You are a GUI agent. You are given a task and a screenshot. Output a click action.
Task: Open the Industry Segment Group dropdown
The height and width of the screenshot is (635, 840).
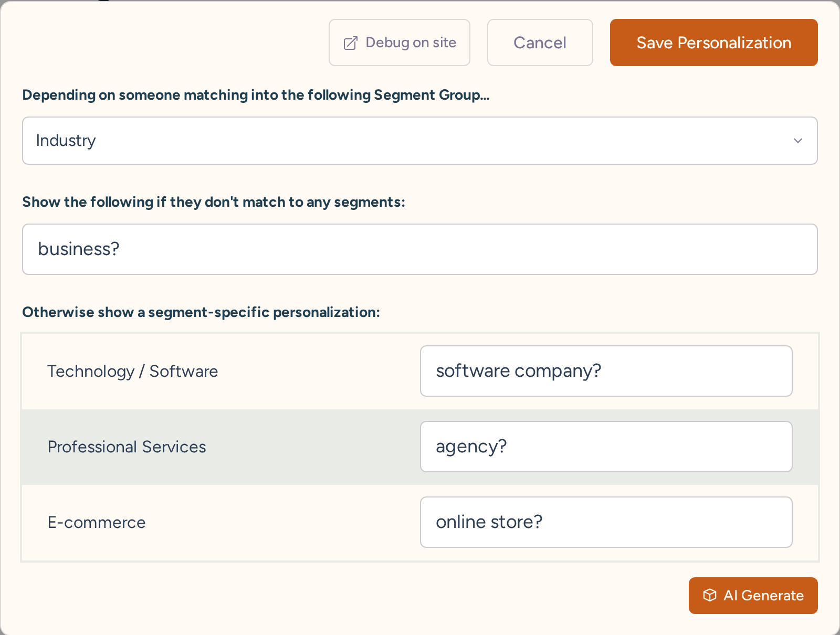[x=420, y=141]
